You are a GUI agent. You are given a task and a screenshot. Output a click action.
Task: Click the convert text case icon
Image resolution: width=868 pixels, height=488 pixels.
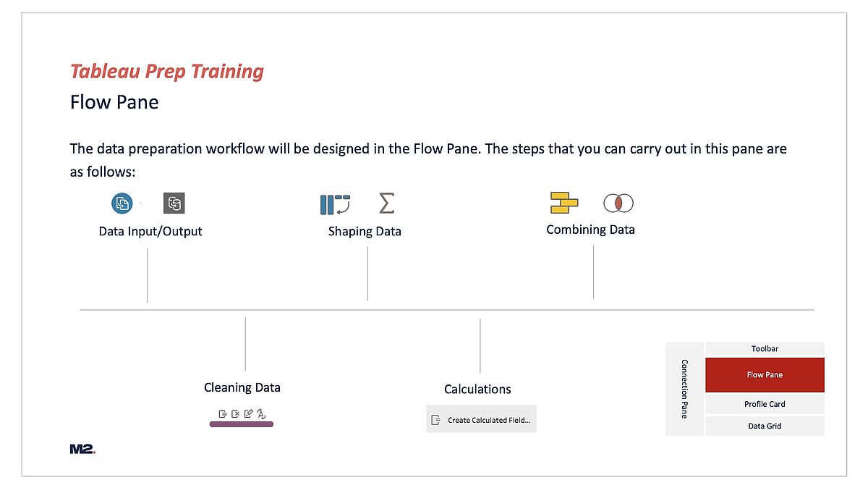(x=261, y=414)
